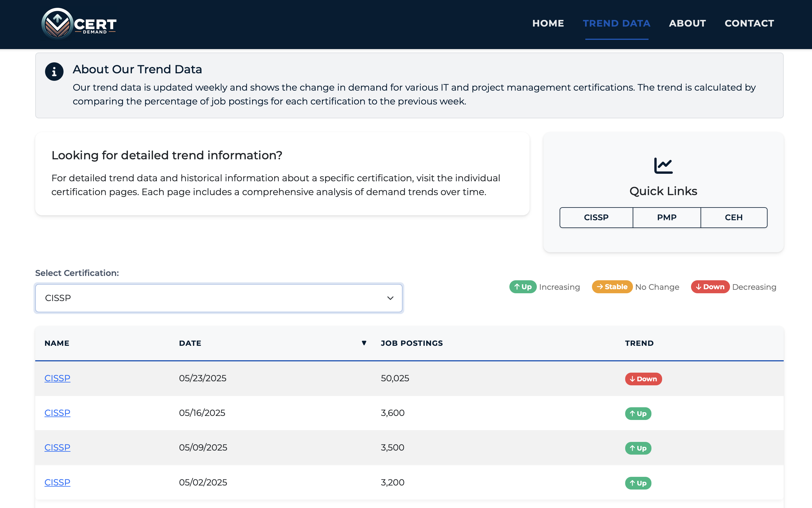Open the CISSP link in the 05/16/2025 row
The width and height of the screenshot is (812, 508).
57,412
